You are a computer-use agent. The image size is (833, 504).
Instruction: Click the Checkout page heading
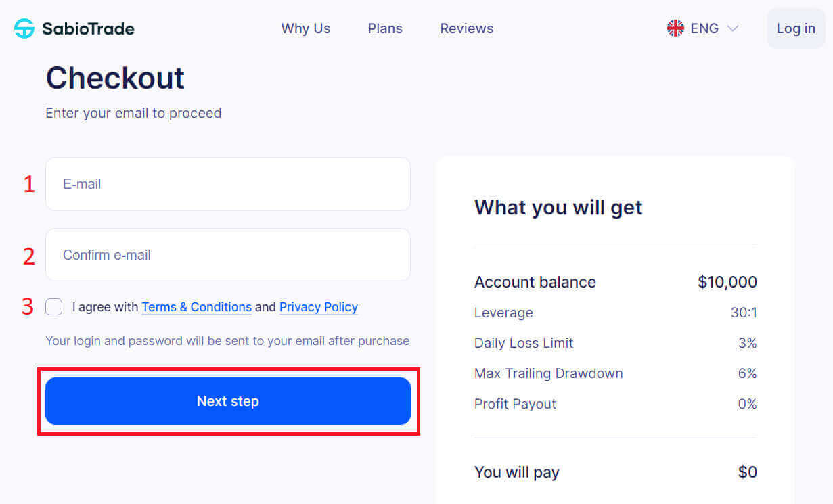click(x=114, y=78)
